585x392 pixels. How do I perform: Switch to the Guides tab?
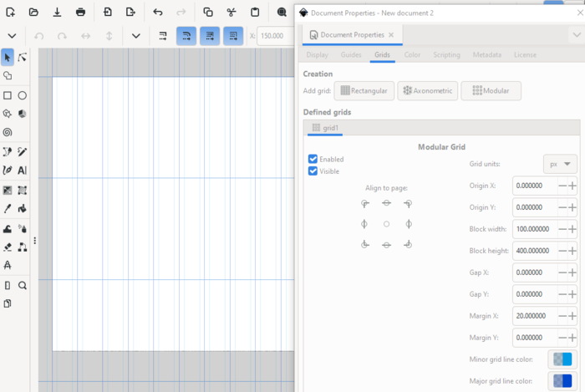[350, 54]
